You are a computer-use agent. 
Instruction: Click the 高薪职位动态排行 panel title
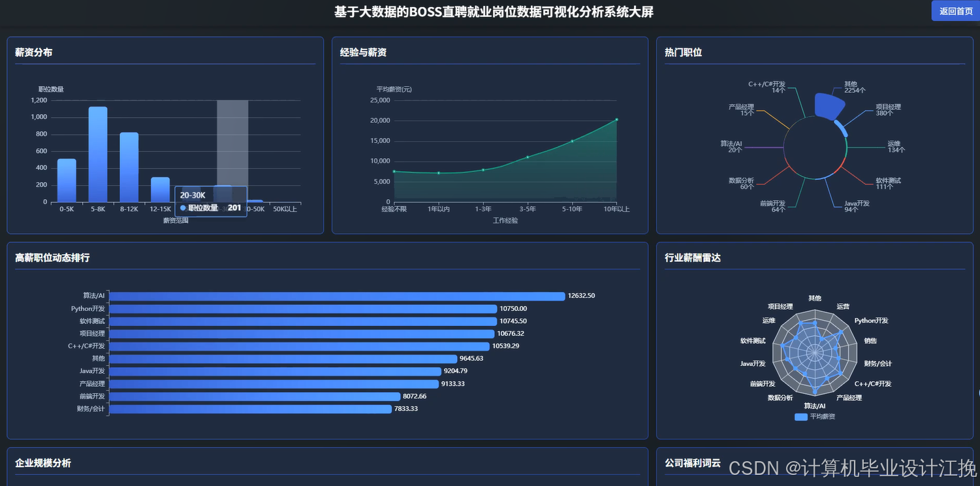tap(52, 258)
